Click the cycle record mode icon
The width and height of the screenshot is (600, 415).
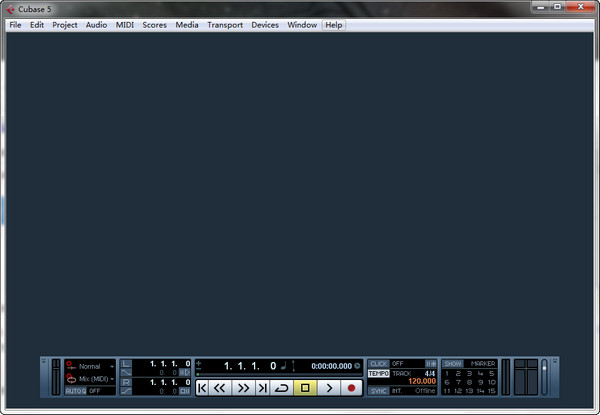[71, 379]
